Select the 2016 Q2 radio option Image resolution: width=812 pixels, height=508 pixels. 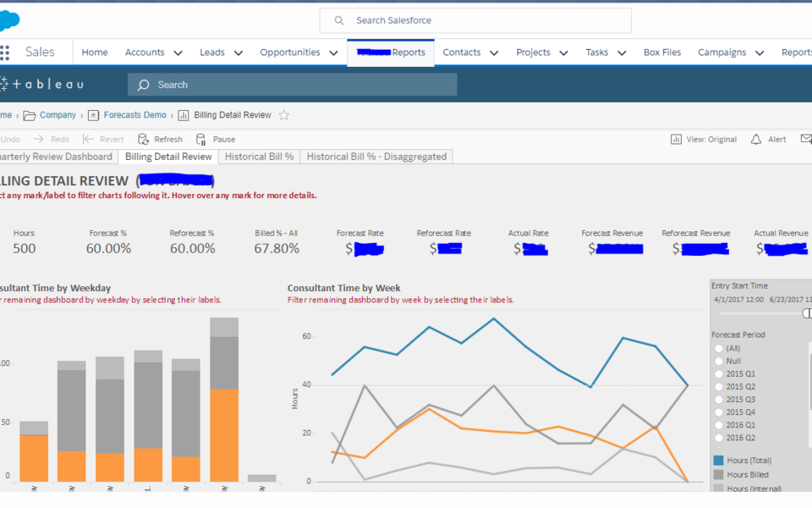[719, 438]
